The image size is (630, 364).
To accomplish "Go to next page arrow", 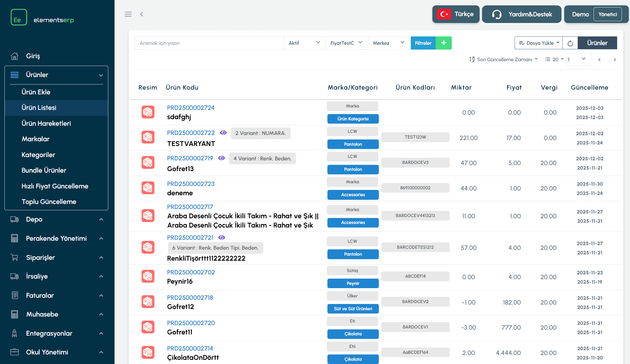I will click(x=615, y=60).
